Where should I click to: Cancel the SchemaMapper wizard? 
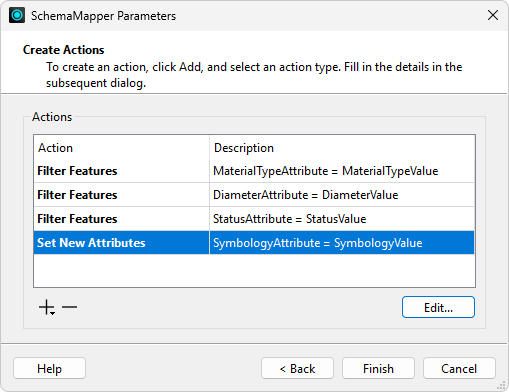pyautogui.click(x=459, y=368)
